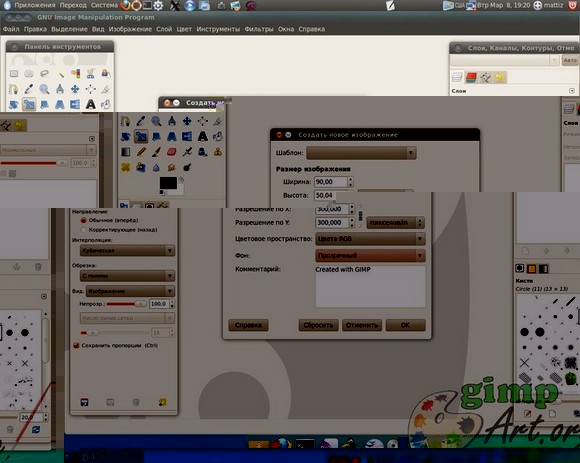
Task: Delete saved tool options trash icon
Action: (x=136, y=402)
